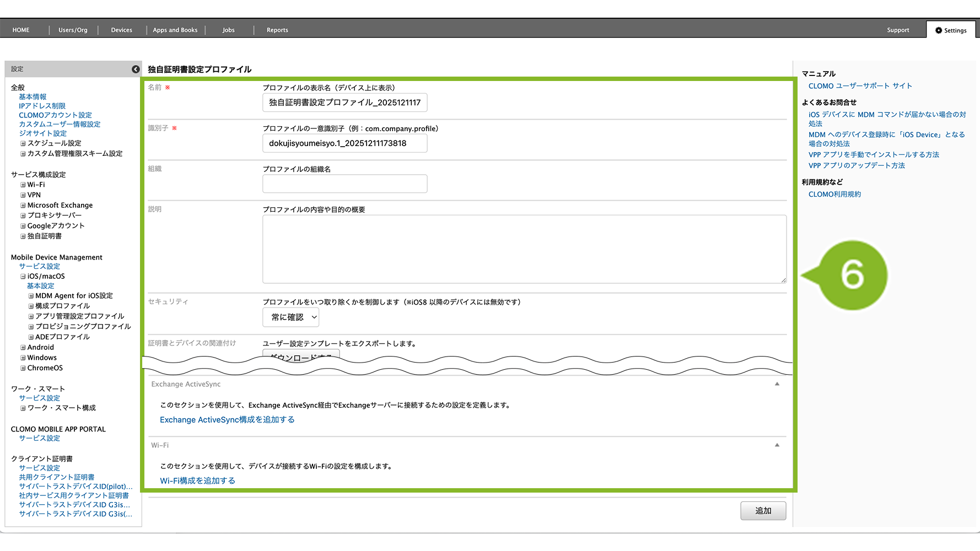Image resolution: width=980 pixels, height=551 pixels.
Task: Grab the description textarea resize handle
Action: pos(783,280)
